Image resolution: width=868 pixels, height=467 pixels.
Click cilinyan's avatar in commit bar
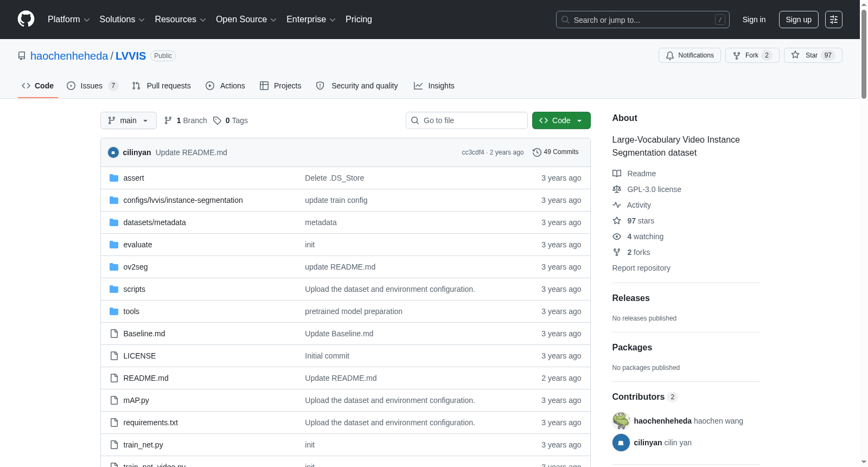(113, 152)
